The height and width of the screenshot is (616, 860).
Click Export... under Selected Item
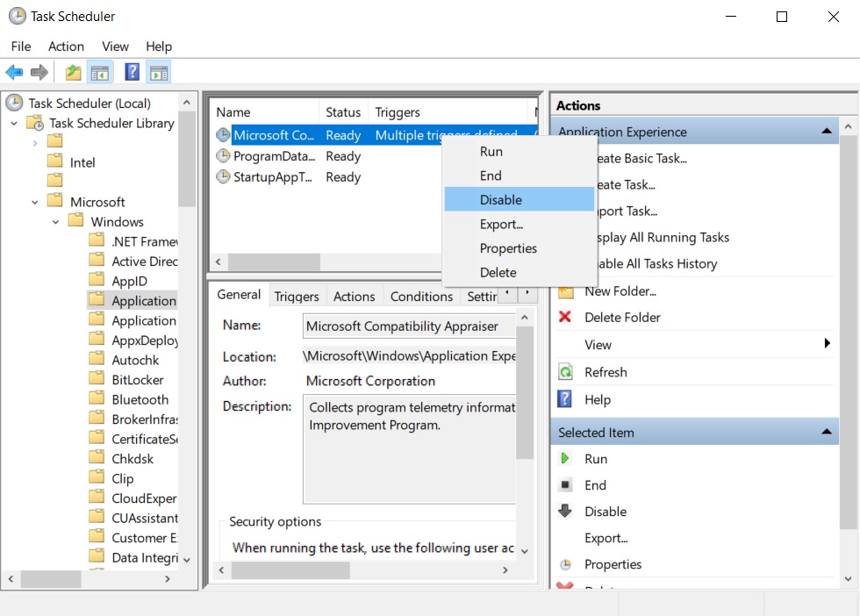coord(606,538)
